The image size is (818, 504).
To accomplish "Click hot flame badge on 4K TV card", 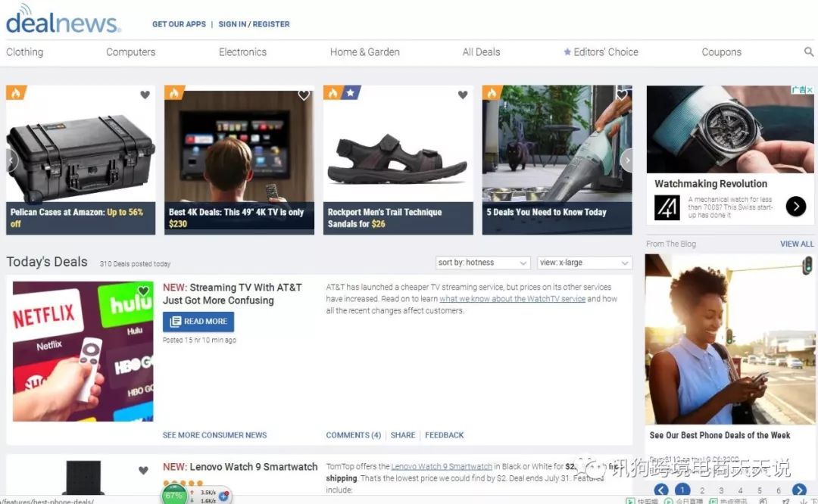I will pyautogui.click(x=174, y=93).
